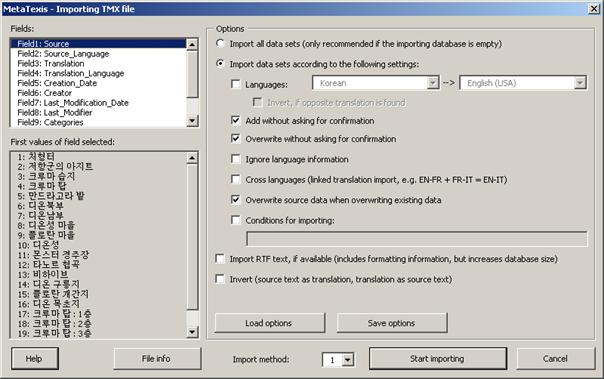Click the Fields list scrollbar thumb

(x=192, y=74)
